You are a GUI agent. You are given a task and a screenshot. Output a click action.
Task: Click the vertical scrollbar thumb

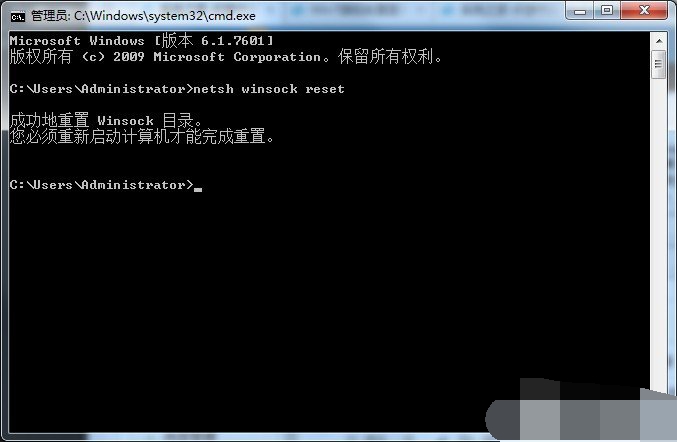coord(659,64)
